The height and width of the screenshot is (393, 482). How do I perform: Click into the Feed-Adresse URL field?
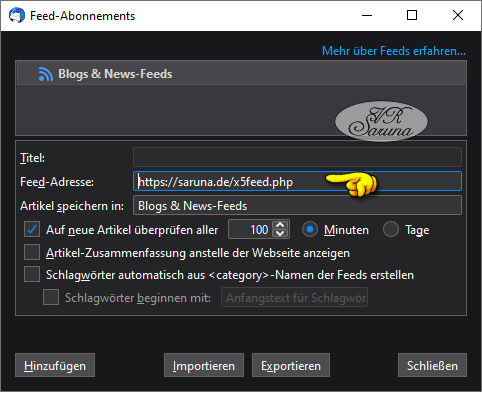point(297,181)
